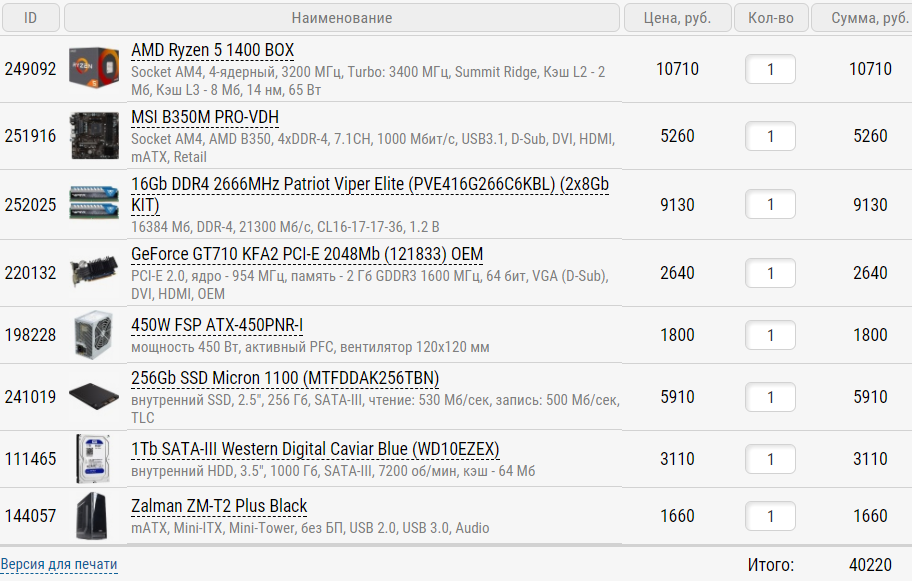
Task: Focus quantity field for AMD Ryzen 5
Action: (x=770, y=69)
